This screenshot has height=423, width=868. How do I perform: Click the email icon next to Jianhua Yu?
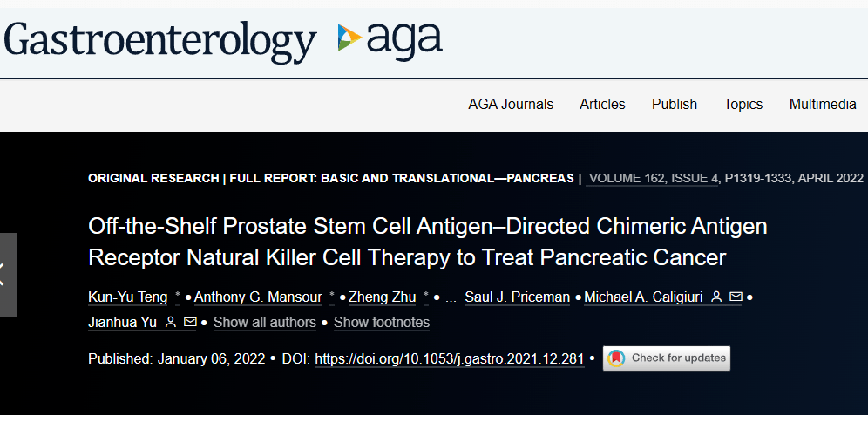190,322
